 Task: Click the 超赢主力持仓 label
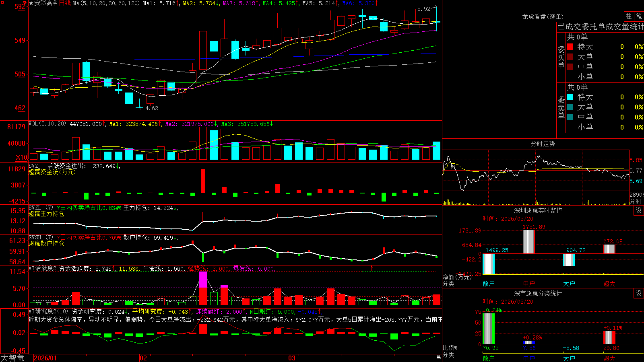46,214
